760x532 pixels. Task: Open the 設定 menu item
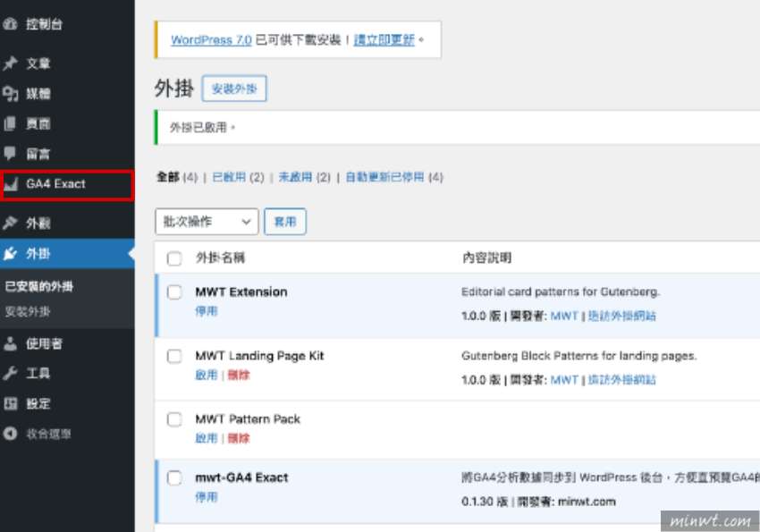38,403
